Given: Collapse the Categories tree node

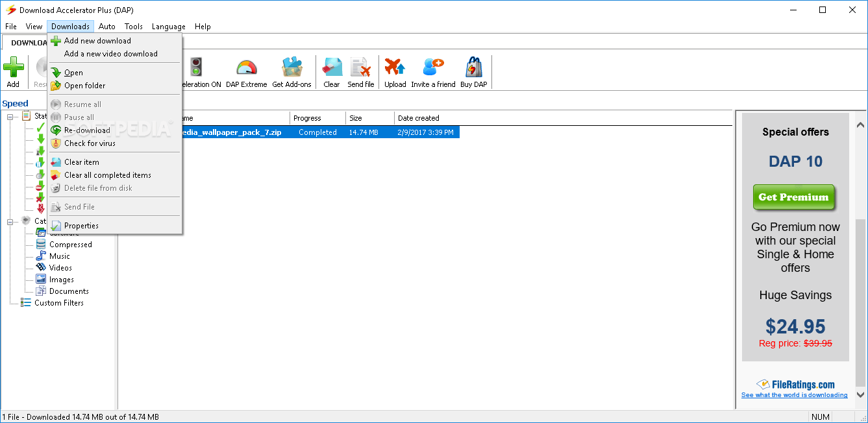Looking at the screenshot, I should click(10, 221).
